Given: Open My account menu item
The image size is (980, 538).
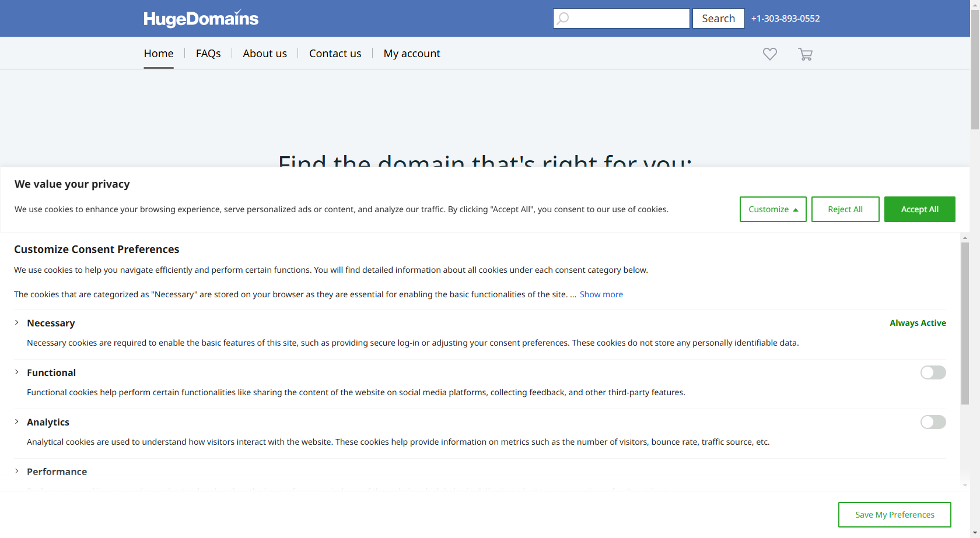Looking at the screenshot, I should pos(411,54).
